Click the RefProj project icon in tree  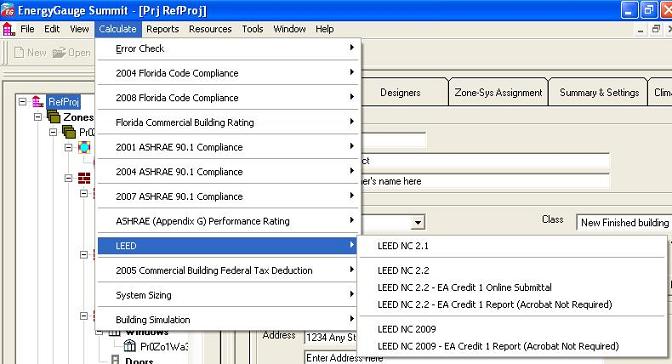(x=38, y=102)
